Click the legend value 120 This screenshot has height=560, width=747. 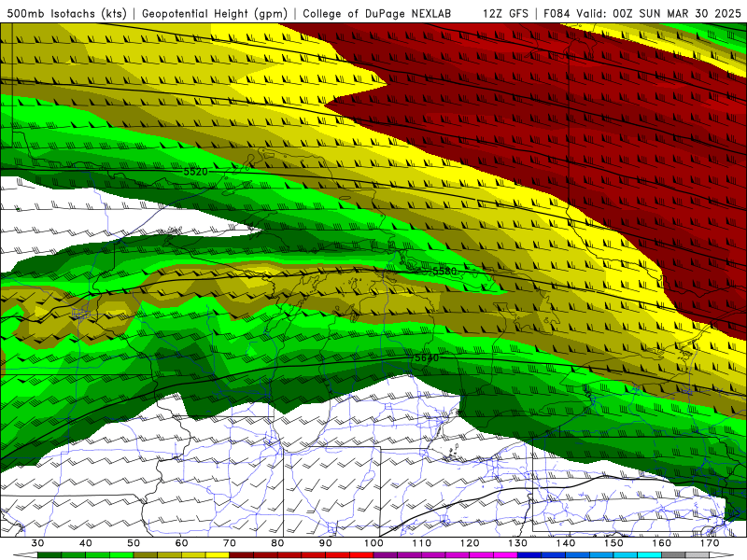coord(470,543)
